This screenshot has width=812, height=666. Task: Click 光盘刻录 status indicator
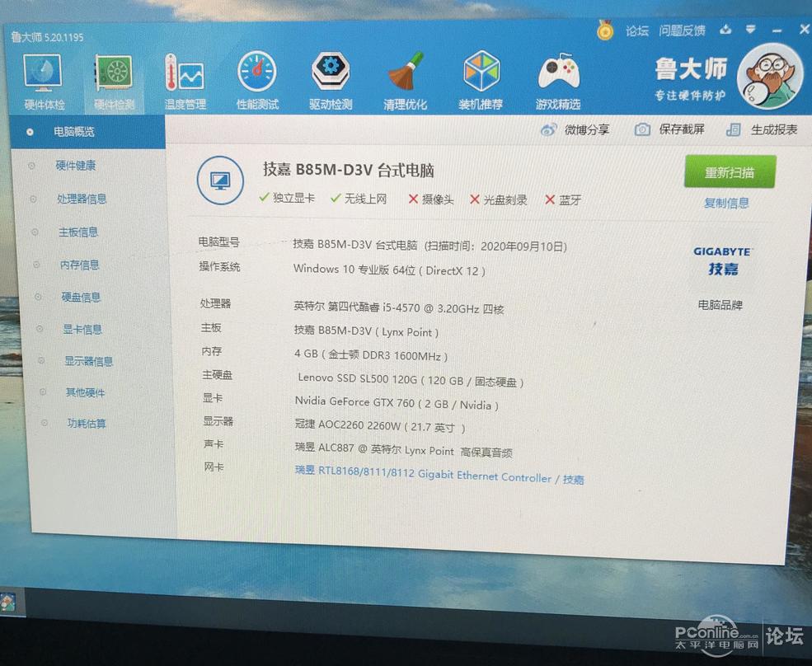click(498, 200)
